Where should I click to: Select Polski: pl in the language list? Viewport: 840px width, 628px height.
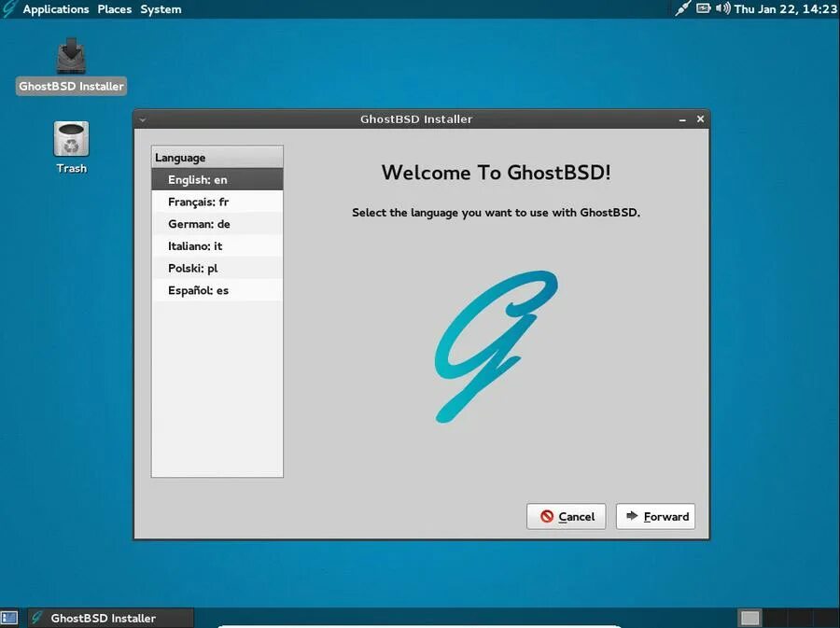pos(217,268)
